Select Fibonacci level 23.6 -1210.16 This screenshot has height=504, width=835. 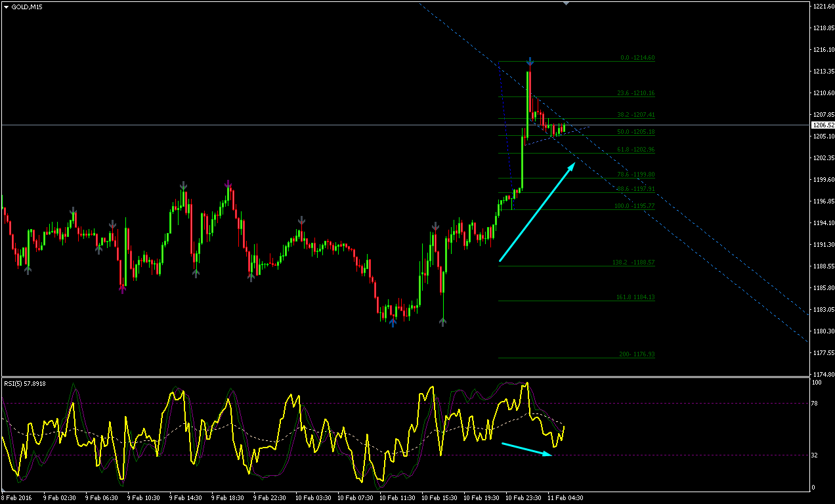(x=635, y=93)
